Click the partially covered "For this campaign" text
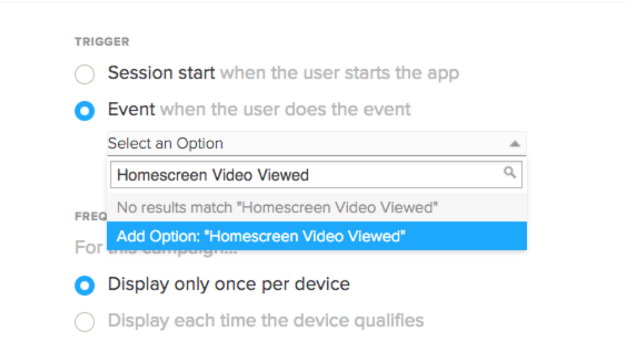 point(89,249)
